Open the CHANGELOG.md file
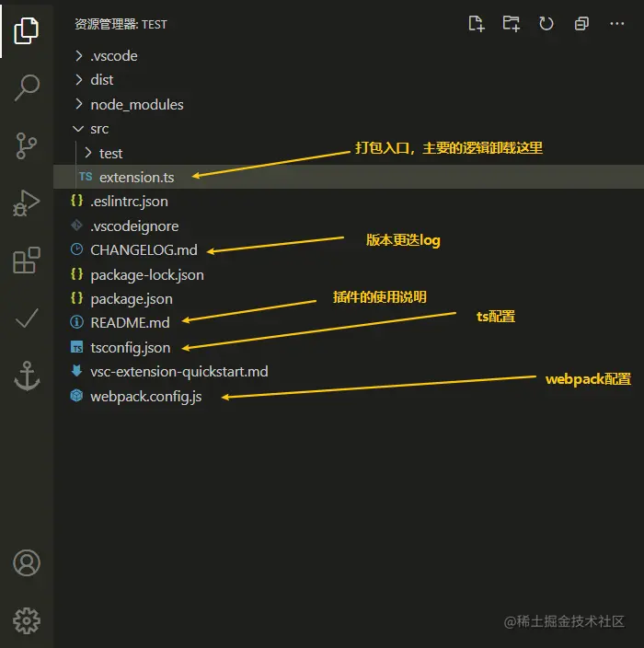644x648 pixels. (x=144, y=250)
